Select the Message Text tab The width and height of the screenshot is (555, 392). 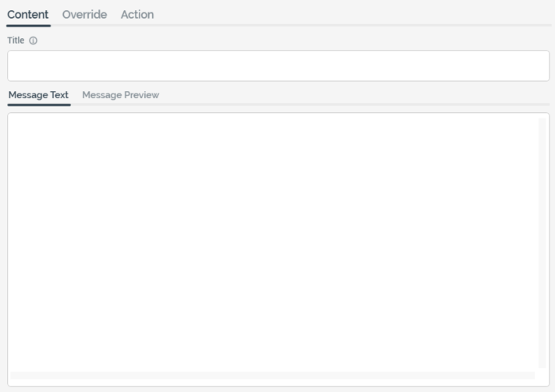tap(38, 95)
